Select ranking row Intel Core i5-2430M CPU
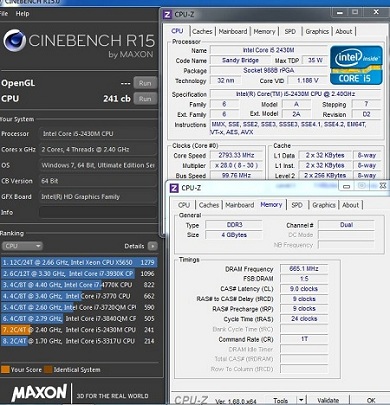 coord(79,330)
